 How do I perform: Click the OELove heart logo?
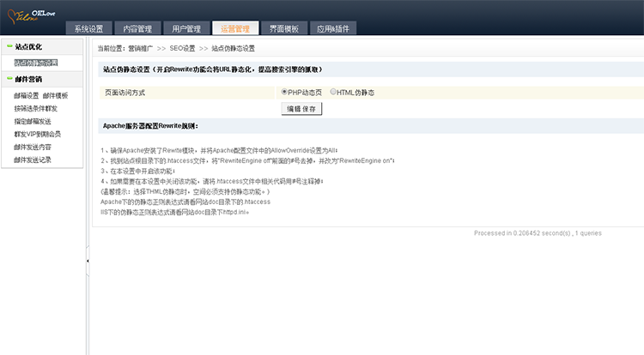[31, 16]
